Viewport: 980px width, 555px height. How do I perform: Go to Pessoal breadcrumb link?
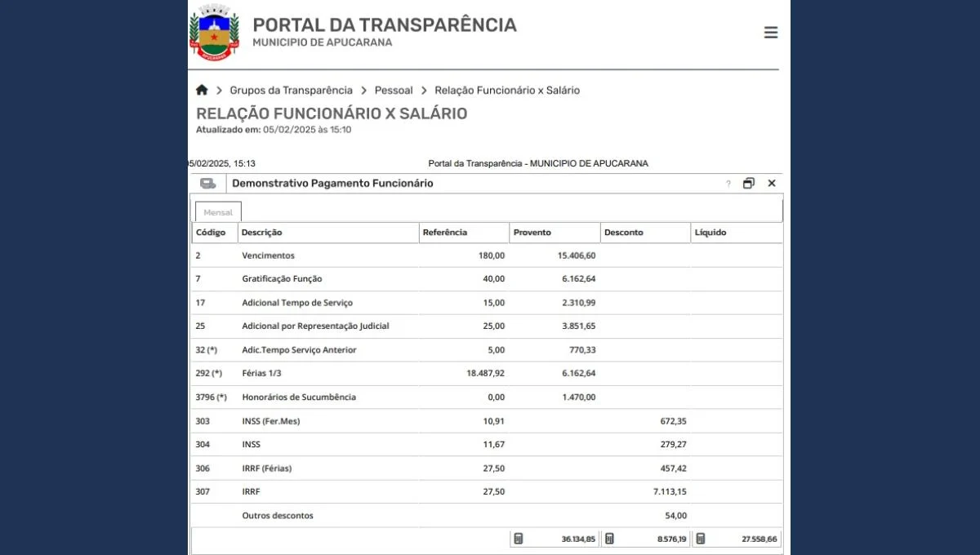tap(394, 91)
